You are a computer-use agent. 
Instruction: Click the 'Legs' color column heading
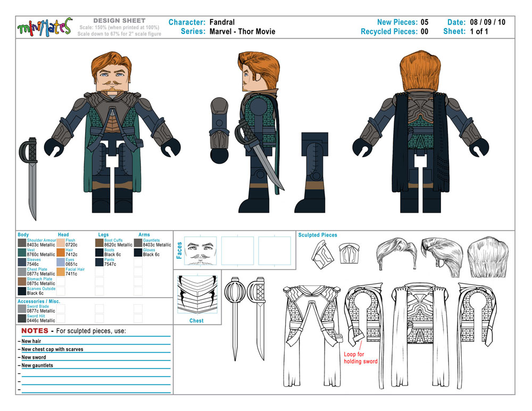[x=103, y=234]
